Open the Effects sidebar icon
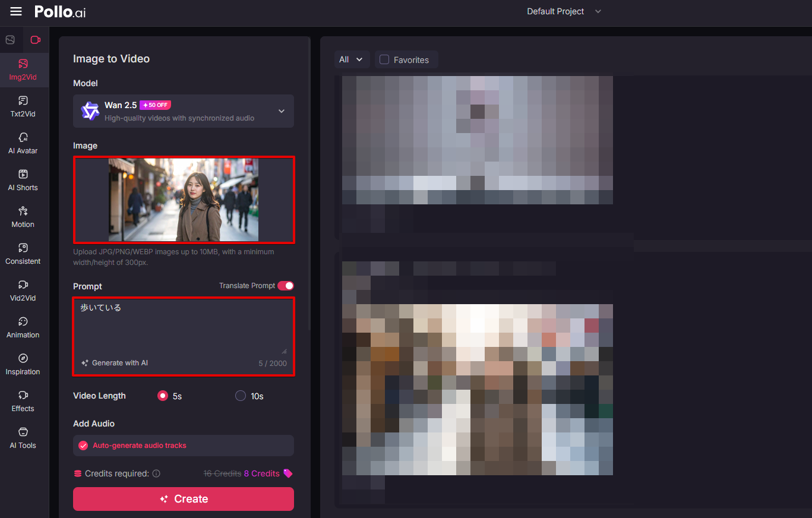The width and height of the screenshot is (812, 518). (23, 400)
